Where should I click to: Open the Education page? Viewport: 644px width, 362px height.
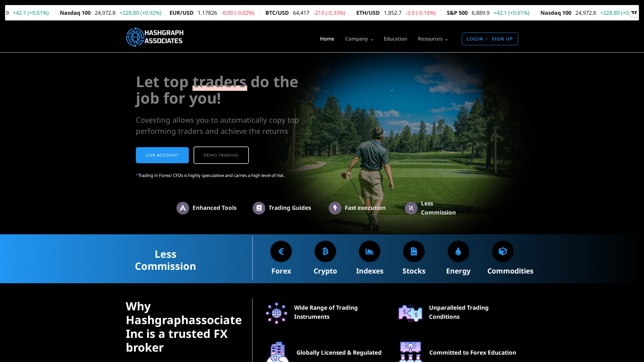(x=395, y=39)
